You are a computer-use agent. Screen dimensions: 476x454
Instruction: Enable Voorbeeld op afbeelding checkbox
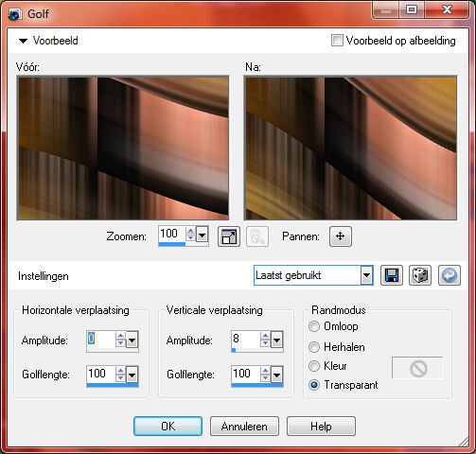[337, 41]
